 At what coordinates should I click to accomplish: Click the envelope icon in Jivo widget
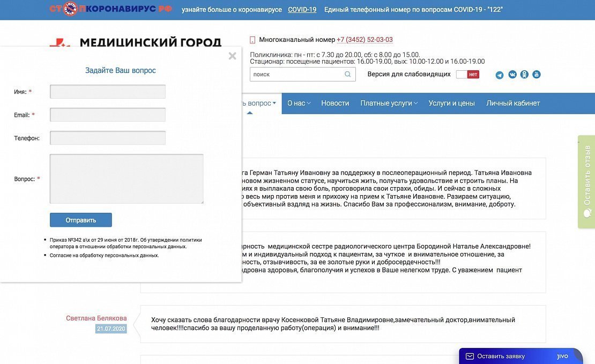pos(470,356)
